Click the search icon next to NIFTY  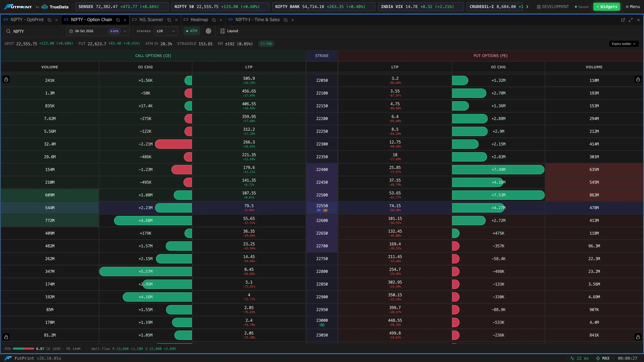[8, 31]
